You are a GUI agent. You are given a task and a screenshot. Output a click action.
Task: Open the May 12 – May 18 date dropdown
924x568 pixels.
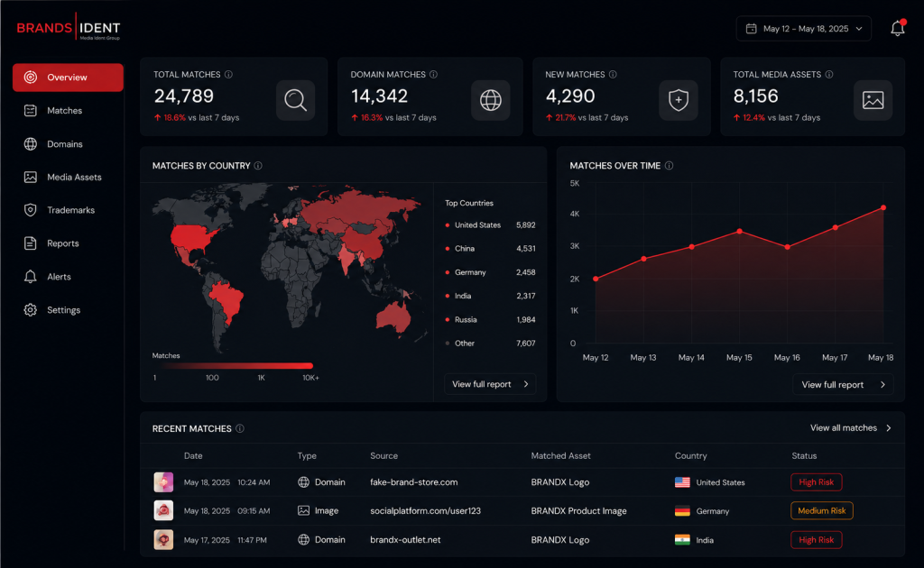point(804,29)
